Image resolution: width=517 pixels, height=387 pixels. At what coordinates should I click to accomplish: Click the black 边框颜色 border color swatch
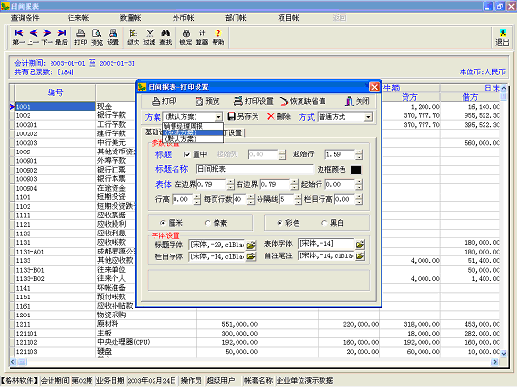coord(356,170)
